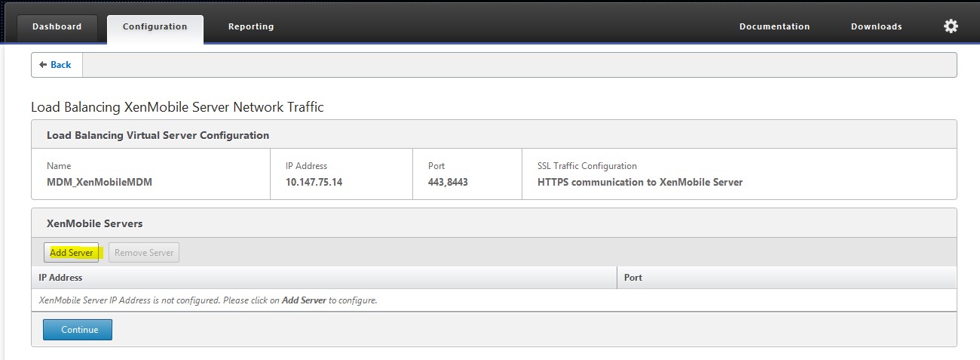Open the settings gear icon

tap(951, 26)
